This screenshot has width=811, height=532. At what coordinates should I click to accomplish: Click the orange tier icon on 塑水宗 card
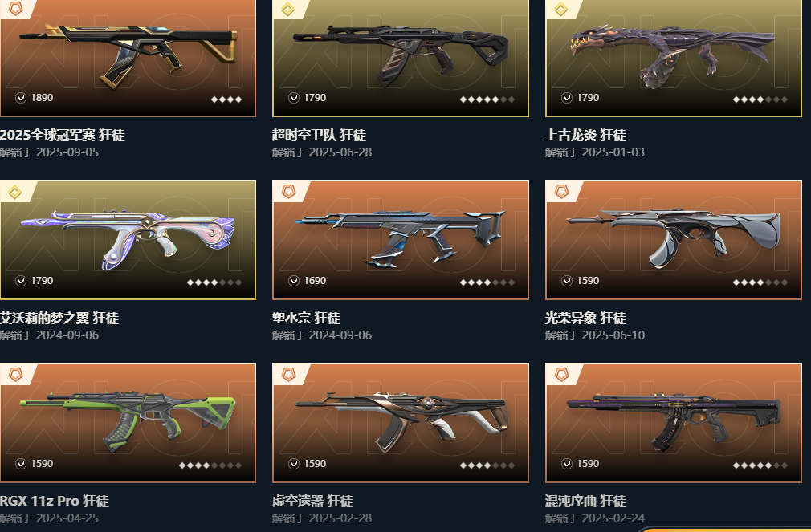(x=288, y=193)
